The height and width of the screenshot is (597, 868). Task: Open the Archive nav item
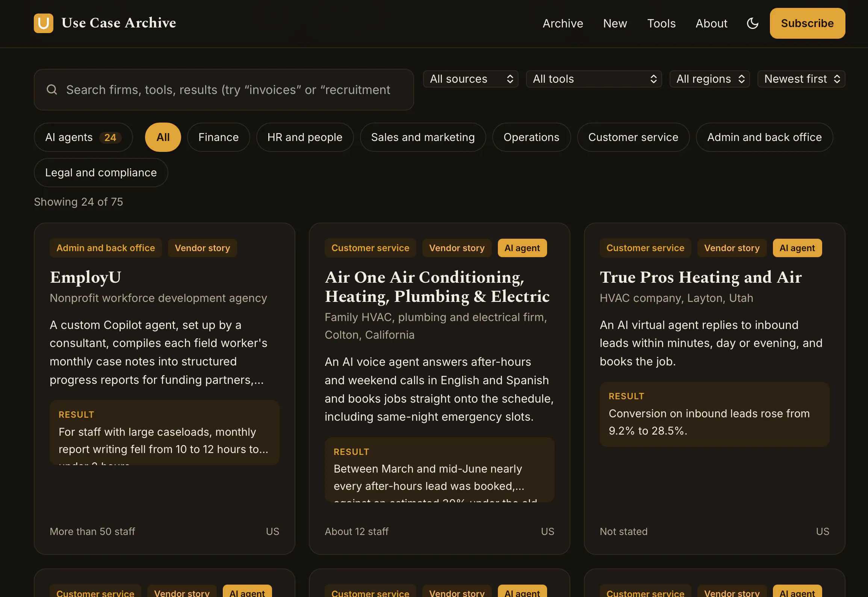coord(563,23)
